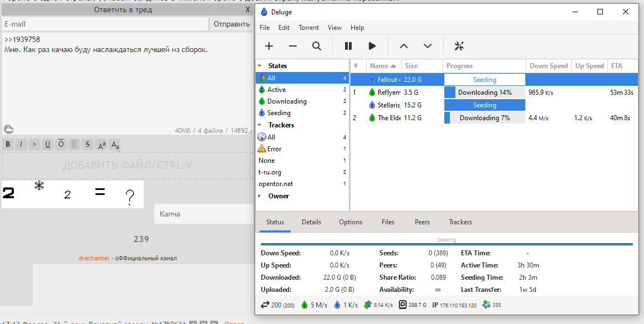This screenshot has width=644, height=324.
Task: Apply overline formatting in reply form
Action: coord(61,145)
